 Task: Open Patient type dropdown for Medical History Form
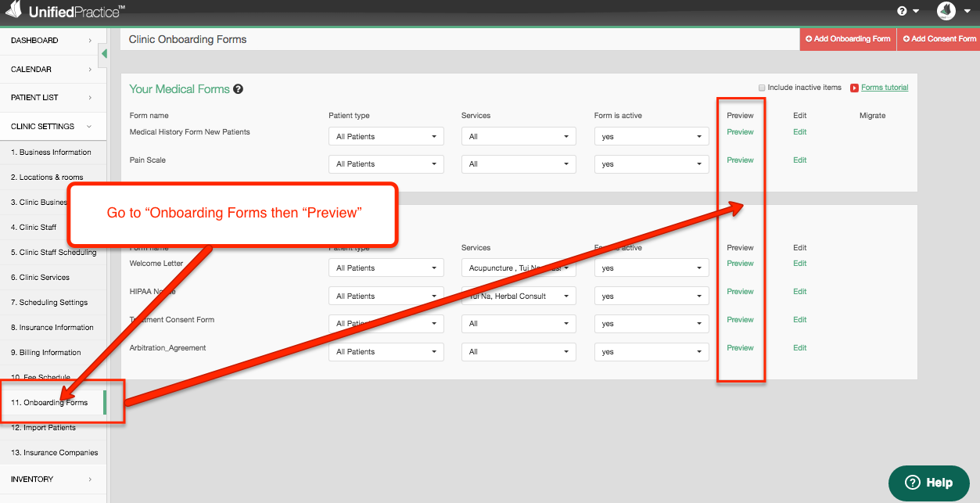(x=386, y=136)
